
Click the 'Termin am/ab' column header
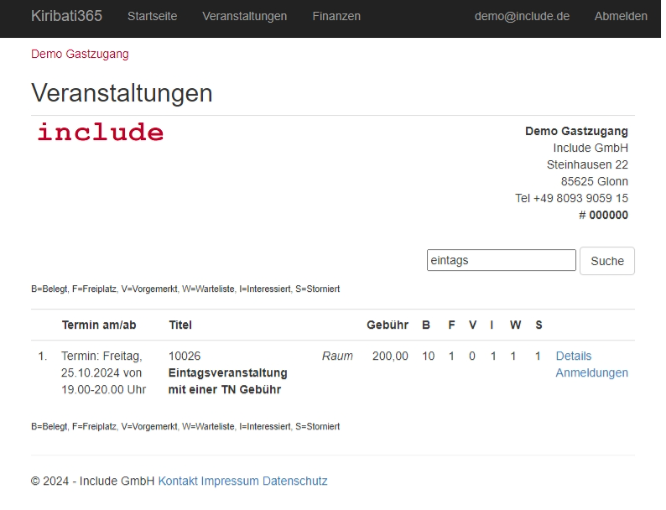tap(99, 325)
